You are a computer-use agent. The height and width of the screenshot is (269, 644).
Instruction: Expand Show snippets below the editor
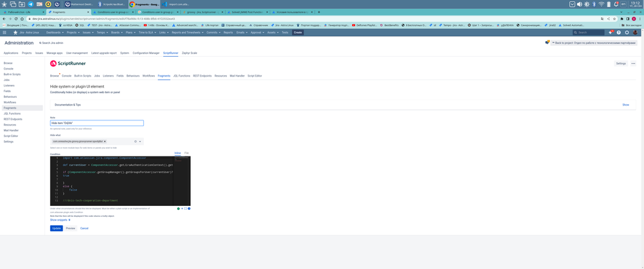(61, 220)
